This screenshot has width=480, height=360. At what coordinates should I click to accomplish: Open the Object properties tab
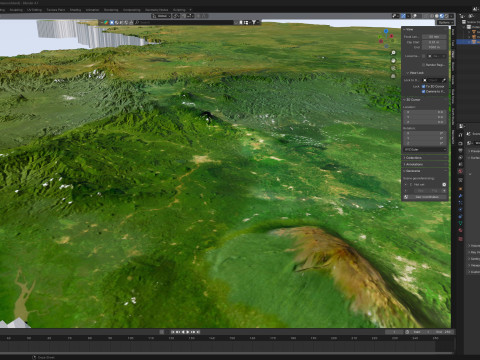460,189
